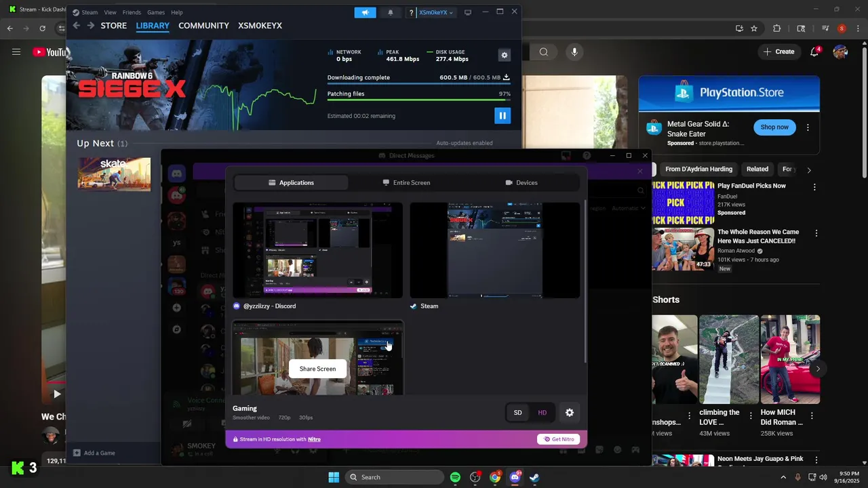Reload the page in Chrome
Screen dimensions: 868x488
tap(42, 28)
